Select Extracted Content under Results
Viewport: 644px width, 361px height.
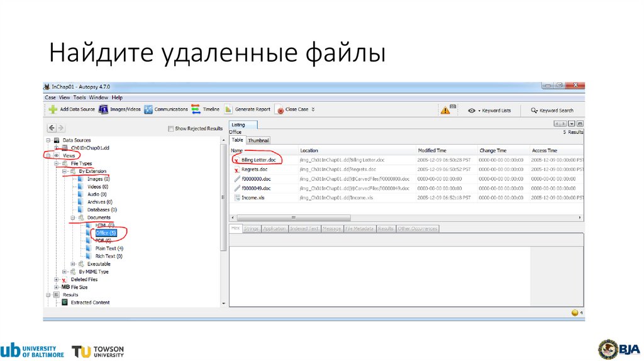[90, 303]
